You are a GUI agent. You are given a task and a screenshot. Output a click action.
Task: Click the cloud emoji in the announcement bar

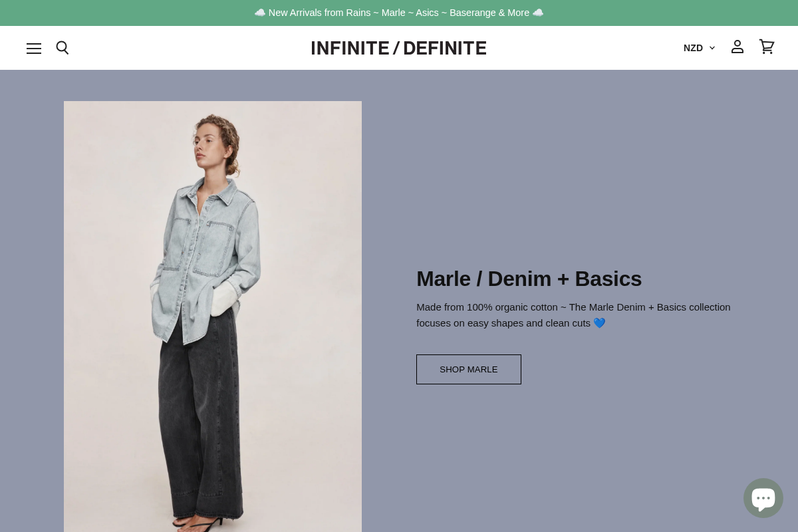click(x=260, y=13)
